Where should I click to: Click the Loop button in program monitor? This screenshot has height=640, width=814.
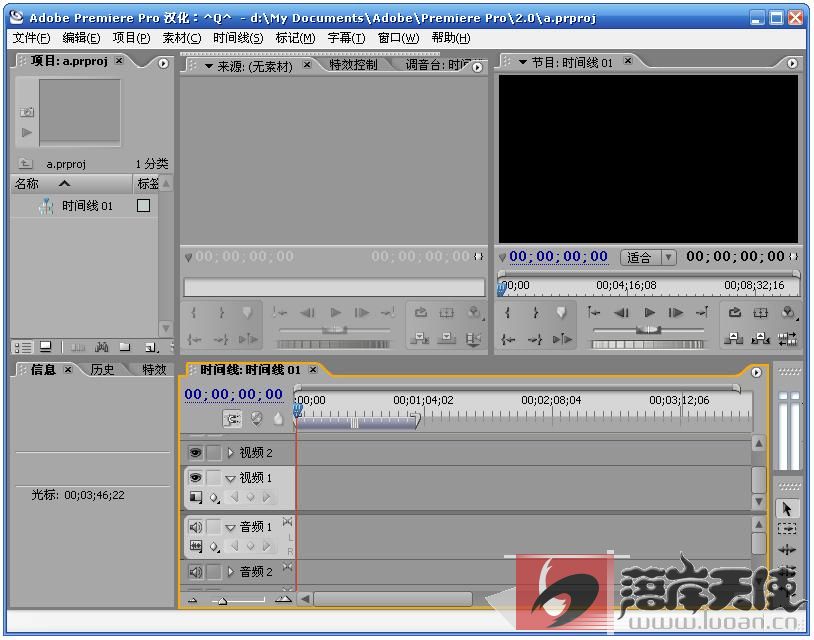click(735, 312)
